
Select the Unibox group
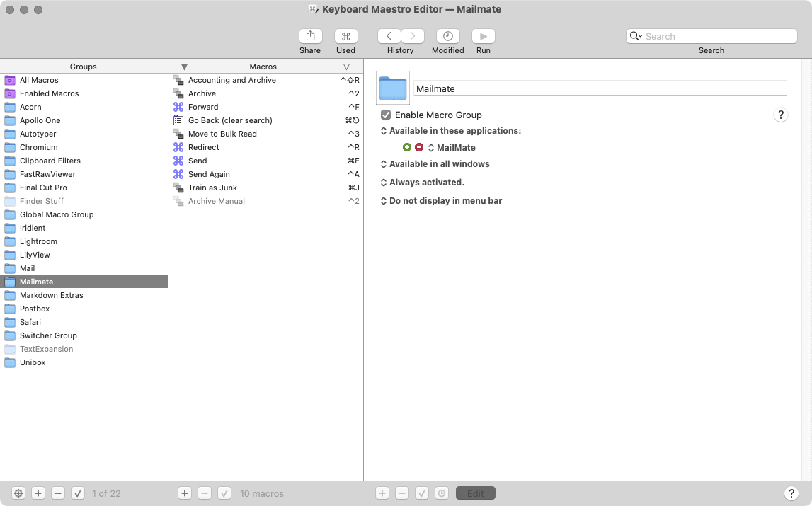coord(84,363)
